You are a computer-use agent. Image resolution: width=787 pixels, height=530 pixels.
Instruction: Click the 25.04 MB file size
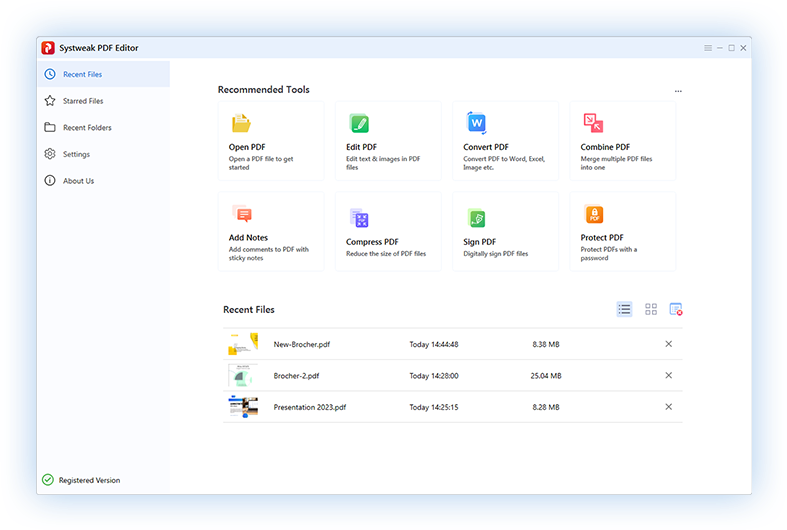point(546,375)
